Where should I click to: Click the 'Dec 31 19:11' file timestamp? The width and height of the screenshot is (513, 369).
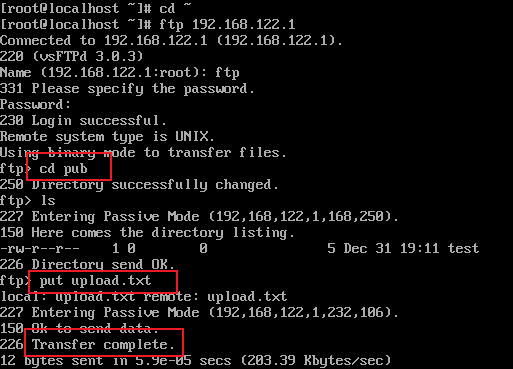coord(391,249)
